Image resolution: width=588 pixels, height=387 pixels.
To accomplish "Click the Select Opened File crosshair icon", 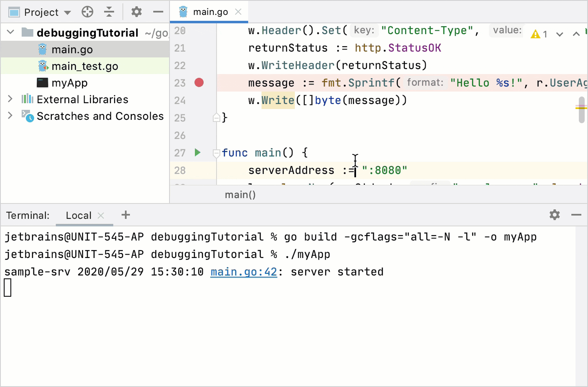I will point(87,12).
